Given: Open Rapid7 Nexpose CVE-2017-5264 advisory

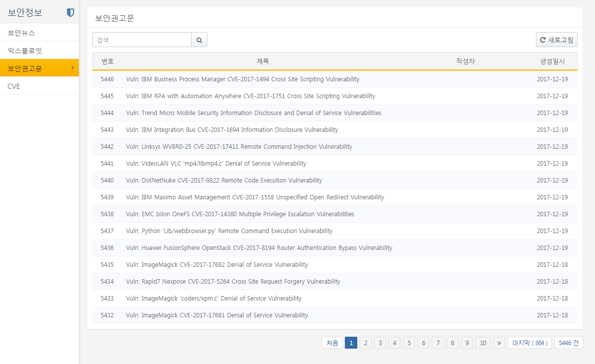Looking at the screenshot, I should pyautogui.click(x=233, y=282).
